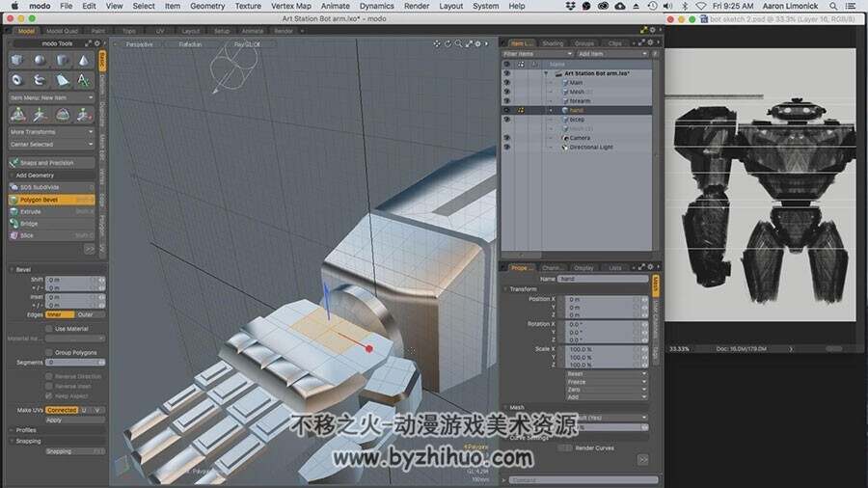Open Filter Items dropdown
The height and width of the screenshot is (488, 868).
[537, 54]
